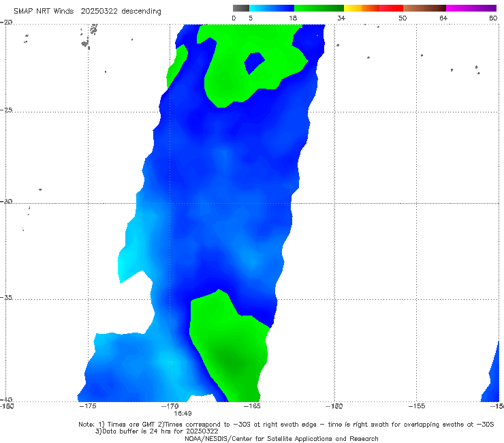This screenshot has height=443, width=504.
Task: Select the yellow-orange segment of the color bar
Action: (x=362, y=8)
